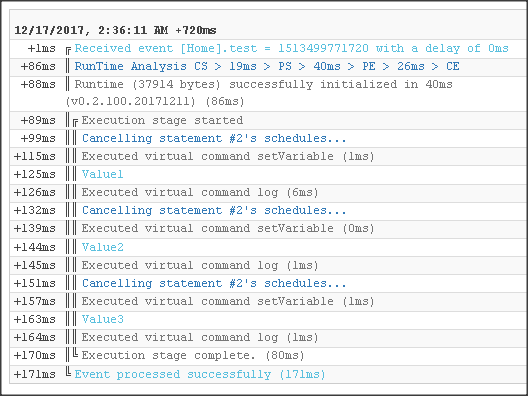The height and width of the screenshot is (396, 528).
Task: Click the +88ms timestamp
Action: tap(38, 84)
